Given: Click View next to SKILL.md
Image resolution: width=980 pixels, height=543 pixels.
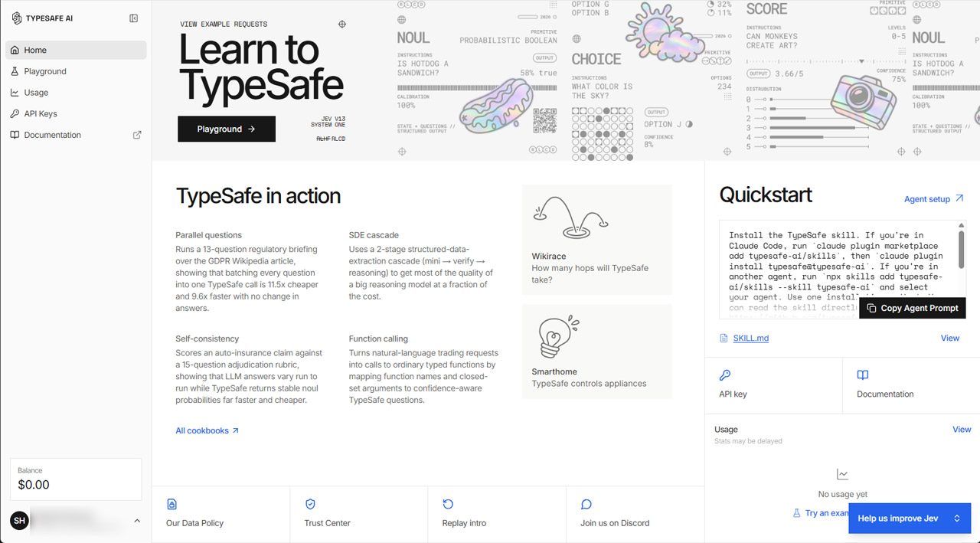Looking at the screenshot, I should tap(949, 338).
